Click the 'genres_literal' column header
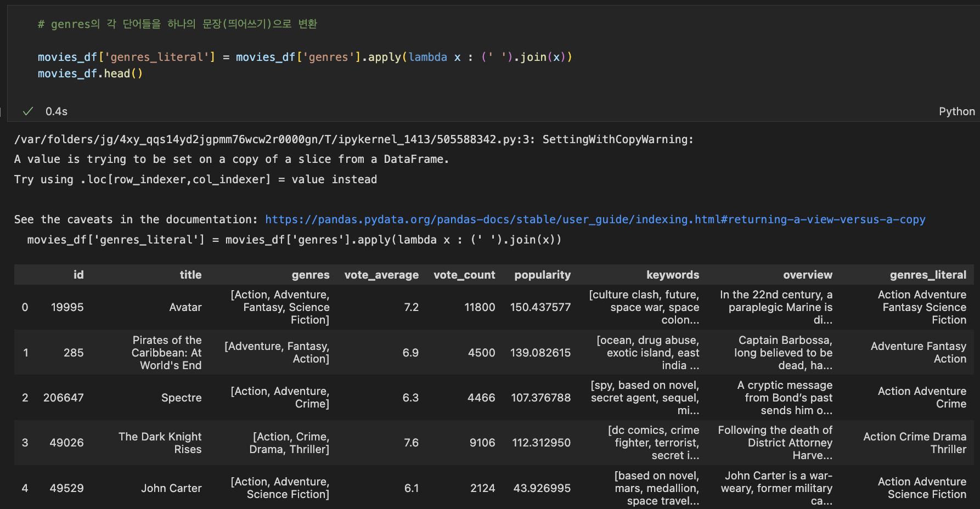 click(x=928, y=275)
